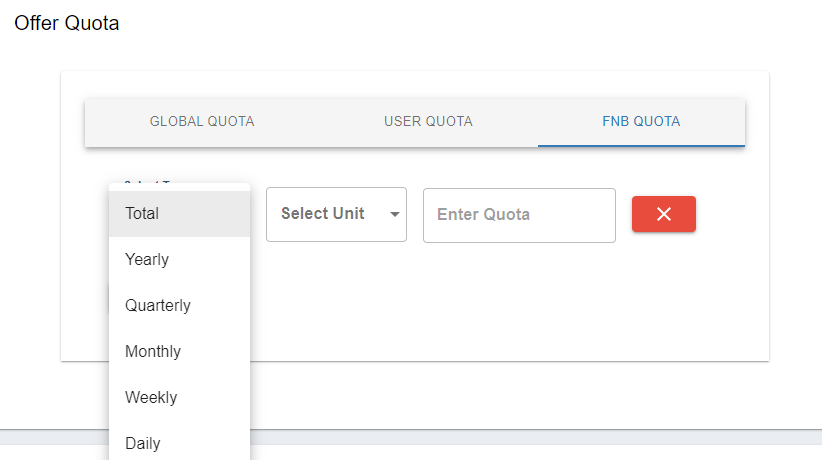Click the red X remove button
The image size is (822, 460).
(x=663, y=214)
